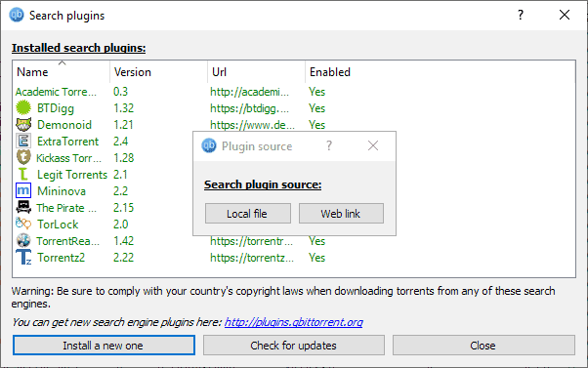Click the http://academi... url cell
The image size is (588, 368).
pos(249,92)
